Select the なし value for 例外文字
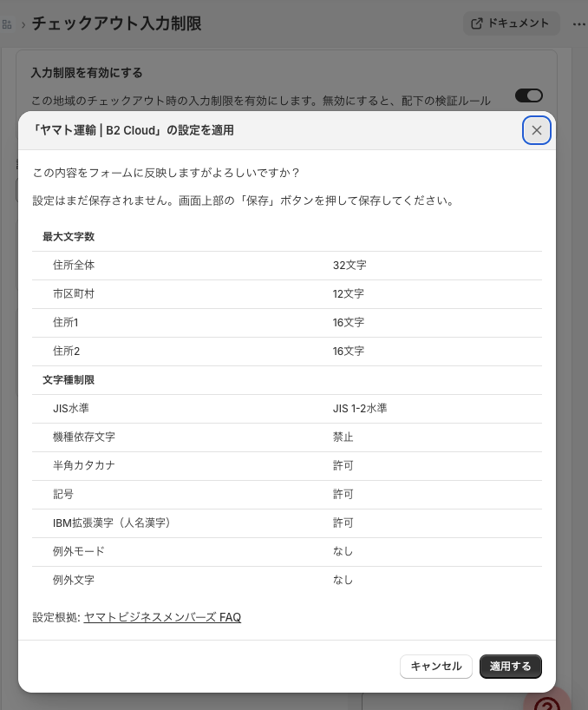 343,580
